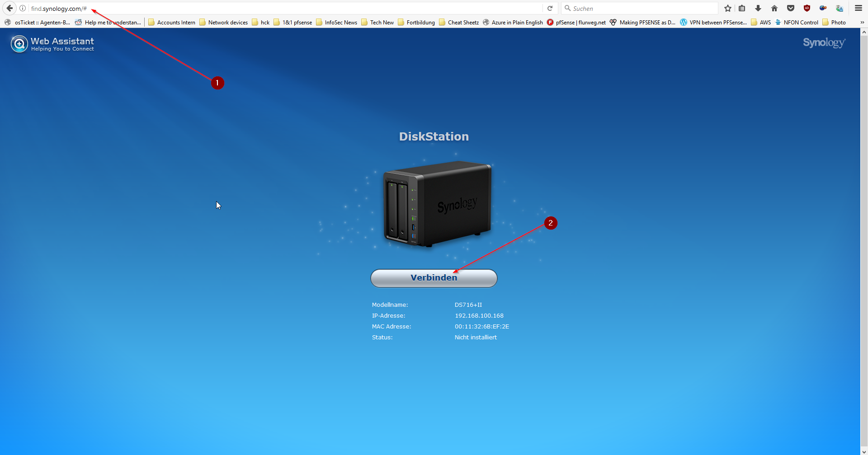Select the model name DS716+II
Screen dimensions: 868x455
[x=468, y=305]
